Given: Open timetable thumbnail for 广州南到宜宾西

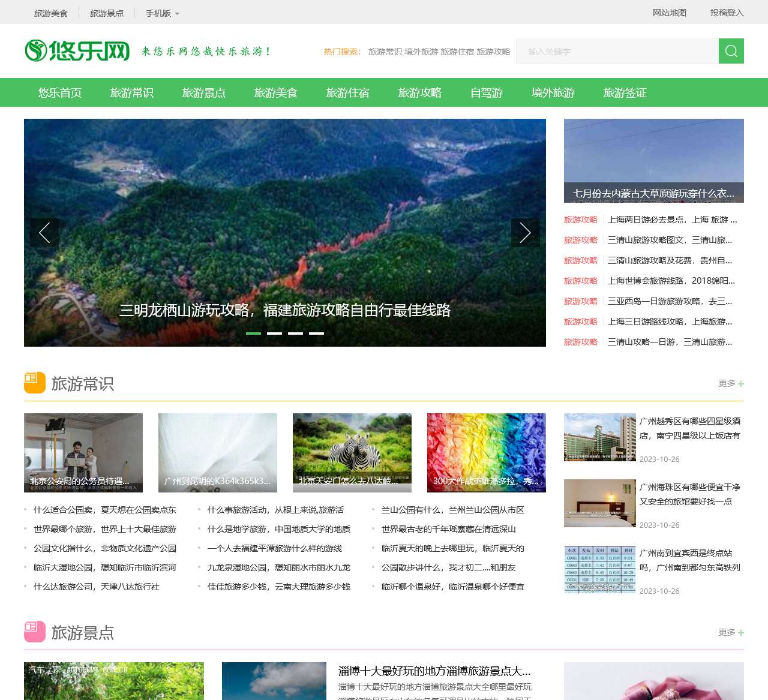Looking at the screenshot, I should point(600,569).
